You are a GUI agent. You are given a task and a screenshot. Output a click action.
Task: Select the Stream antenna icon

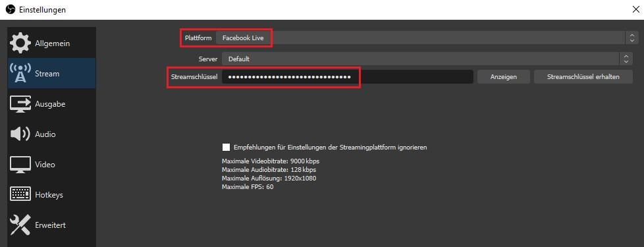20,74
